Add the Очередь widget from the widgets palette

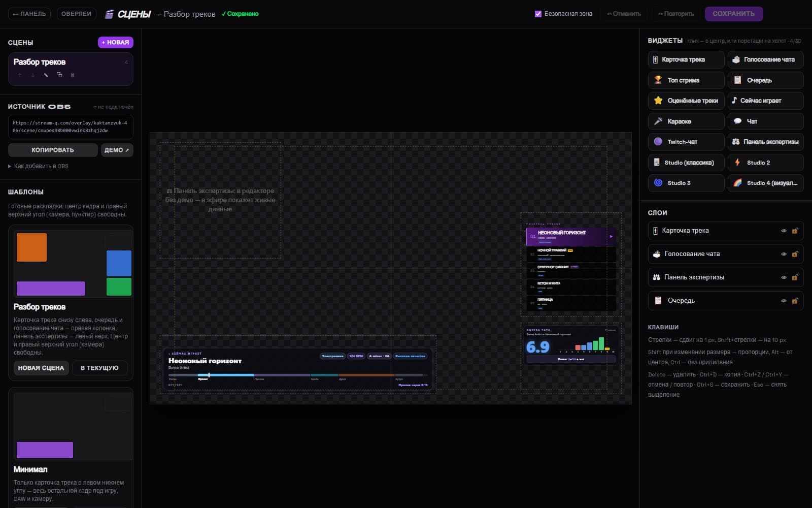tap(765, 80)
